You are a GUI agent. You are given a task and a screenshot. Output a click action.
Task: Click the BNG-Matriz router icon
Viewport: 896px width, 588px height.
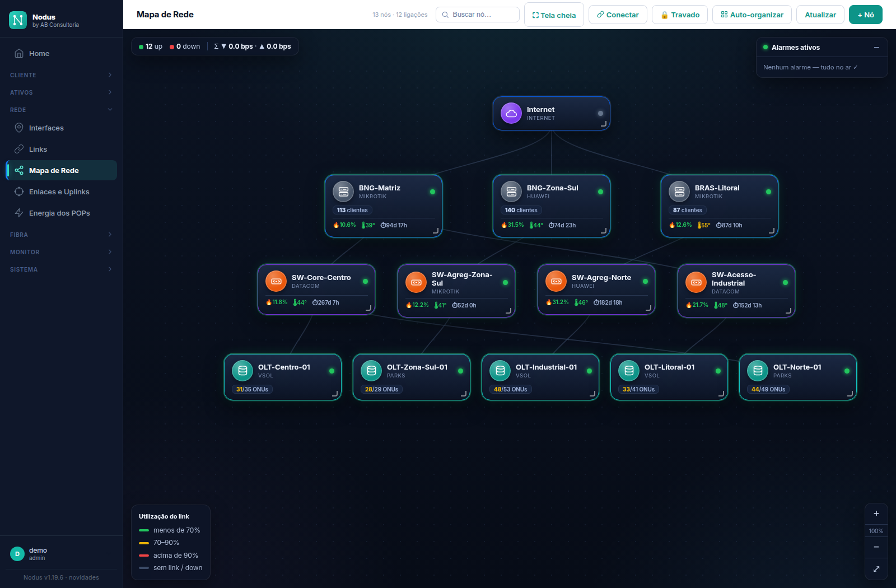[343, 192]
